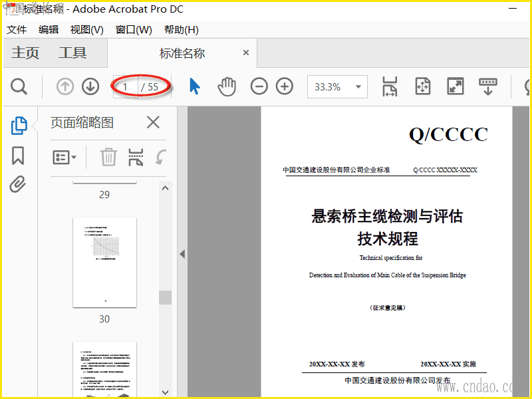The width and height of the screenshot is (532, 399).
Task: Select the page 30 thumbnail
Action: (105, 262)
